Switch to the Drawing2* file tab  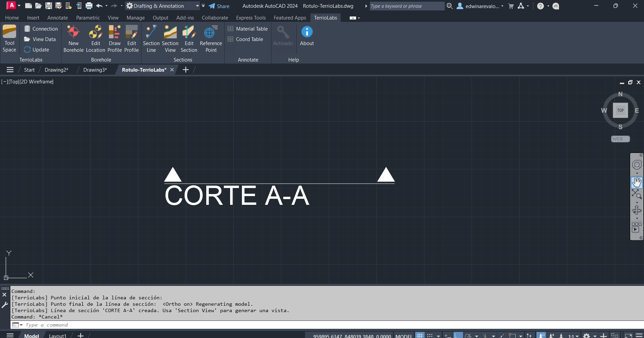coord(56,70)
